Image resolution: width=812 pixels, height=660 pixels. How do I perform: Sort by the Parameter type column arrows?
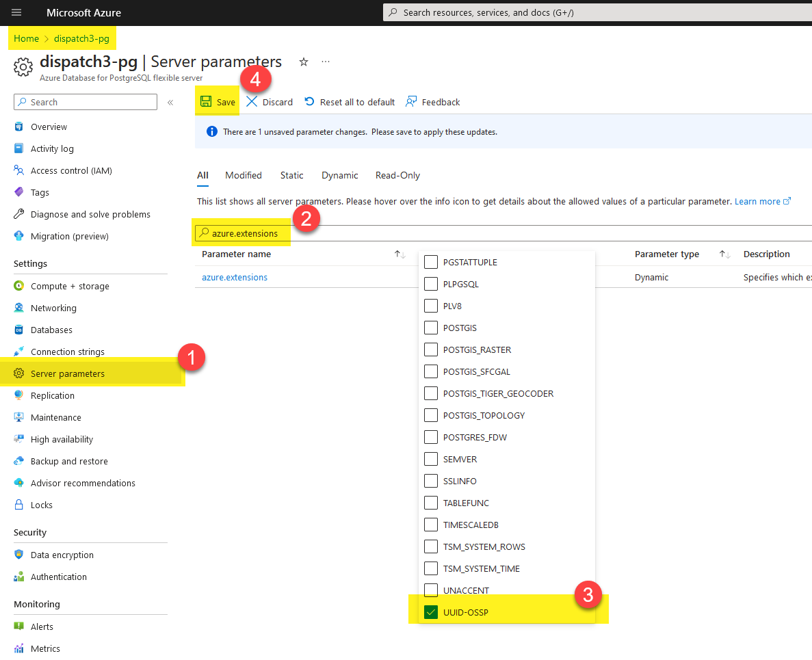point(724,254)
